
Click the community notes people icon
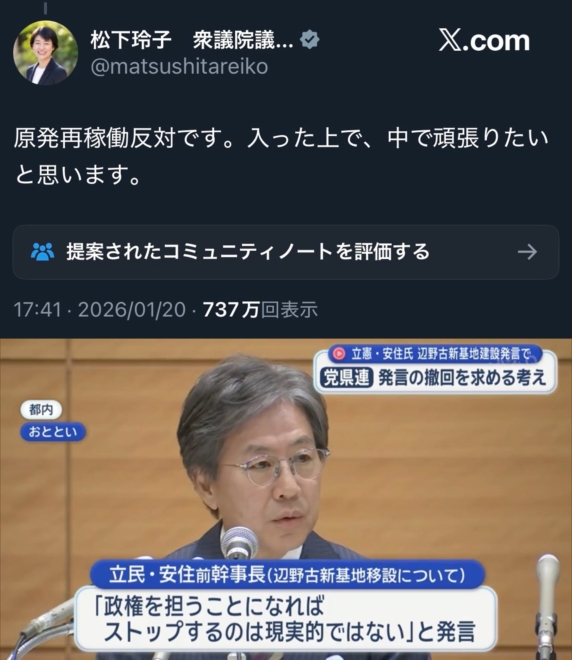(43, 252)
